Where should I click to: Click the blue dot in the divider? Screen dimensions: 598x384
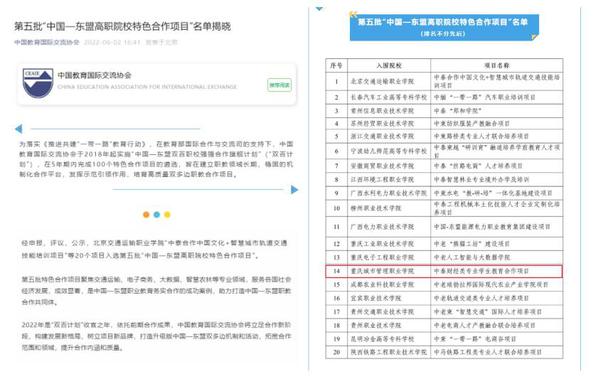tap(157, 215)
